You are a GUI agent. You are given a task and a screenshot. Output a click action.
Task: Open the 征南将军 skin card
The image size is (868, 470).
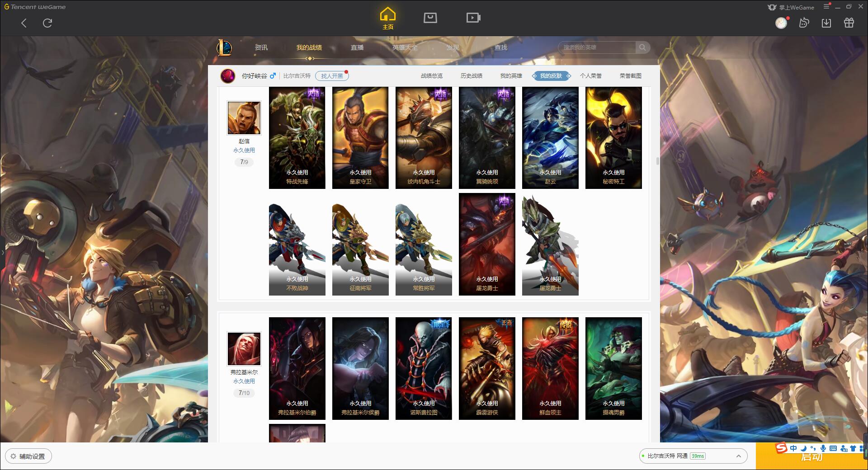tap(360, 244)
